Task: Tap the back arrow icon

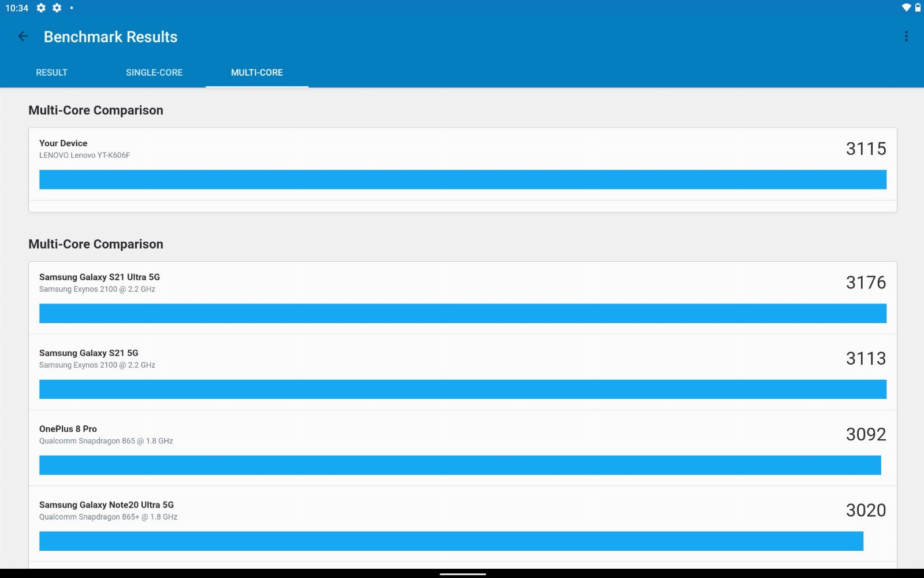Action: tap(23, 36)
